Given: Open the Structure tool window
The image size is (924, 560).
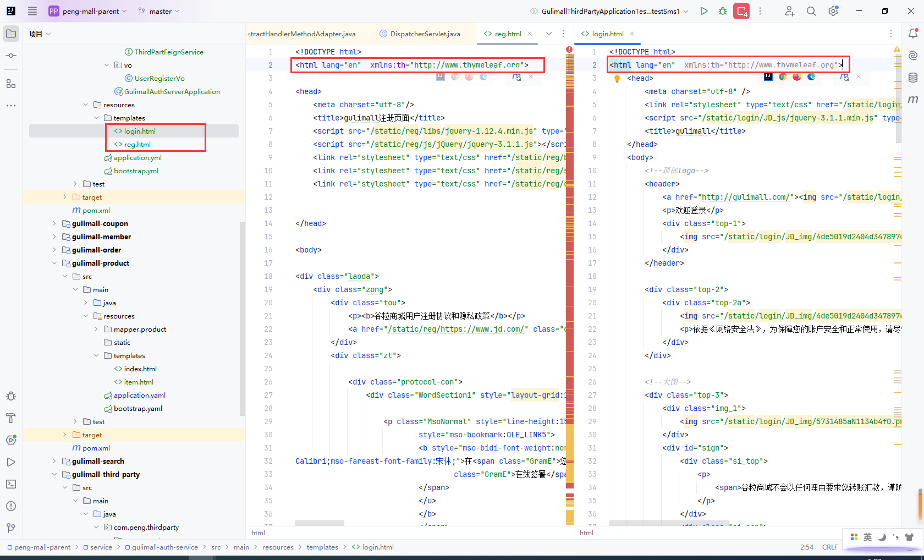Looking at the screenshot, I should (11, 84).
